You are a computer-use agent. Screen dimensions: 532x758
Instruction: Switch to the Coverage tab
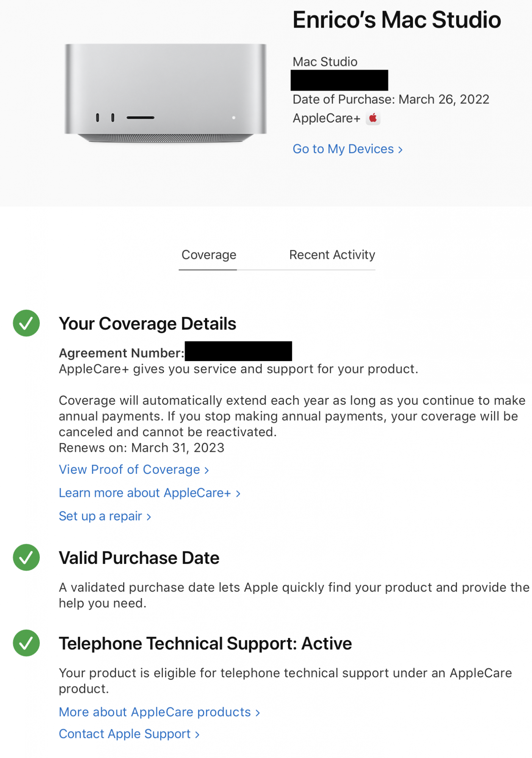coord(209,255)
